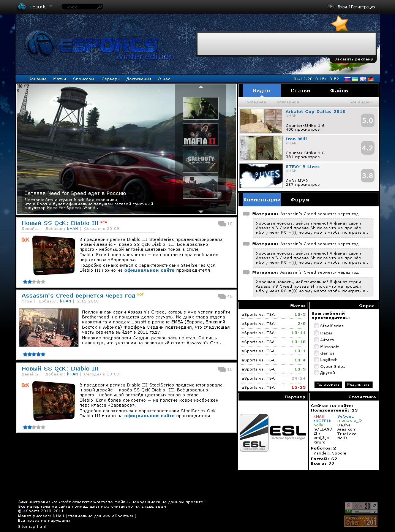The image size is (395, 532).
Task: Click the Iron Will video thumbnail
Action: pyautogui.click(x=261, y=148)
